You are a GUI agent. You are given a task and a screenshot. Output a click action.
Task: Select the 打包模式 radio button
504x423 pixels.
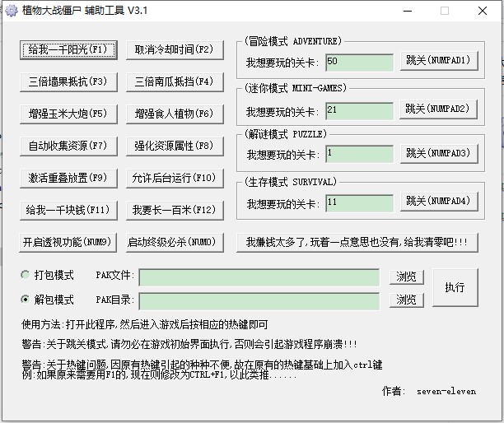(47, 275)
